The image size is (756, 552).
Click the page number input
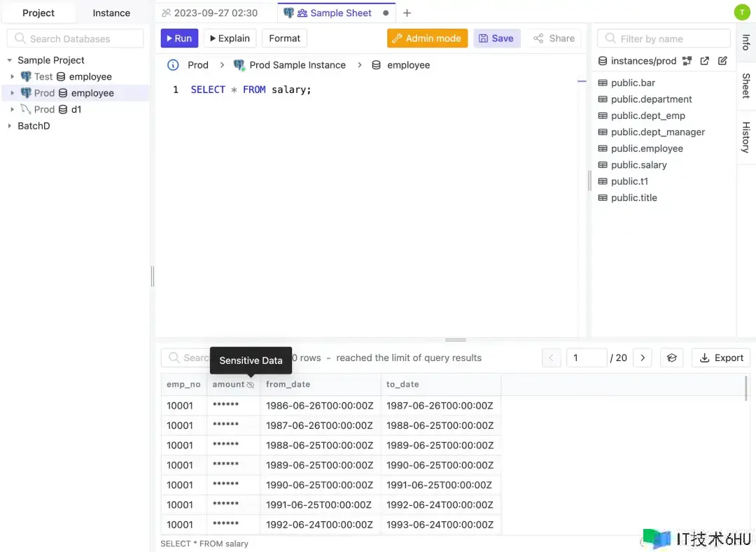(587, 358)
